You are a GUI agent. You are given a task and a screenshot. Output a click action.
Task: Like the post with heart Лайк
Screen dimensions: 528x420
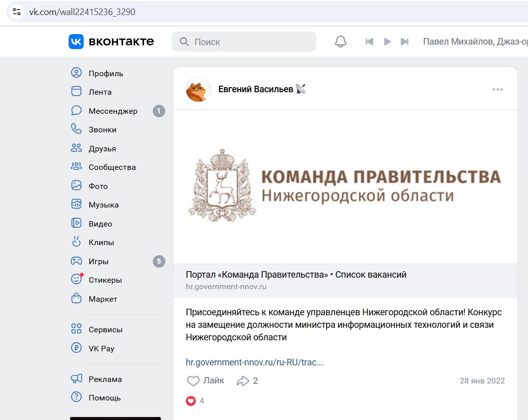205,380
